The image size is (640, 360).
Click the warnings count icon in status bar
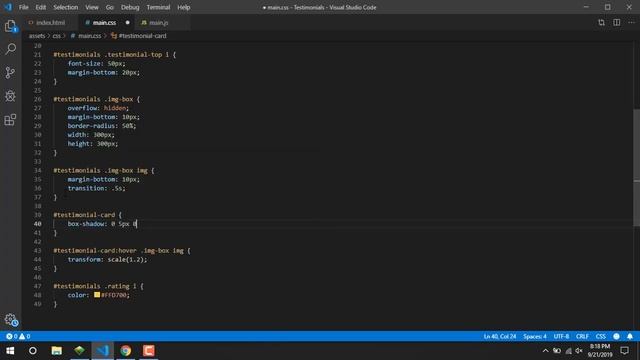point(22,336)
